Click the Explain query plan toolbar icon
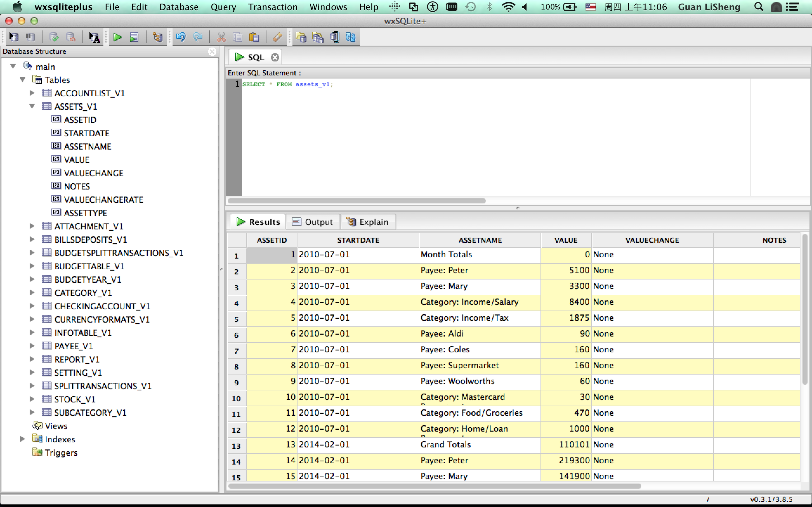 157,37
